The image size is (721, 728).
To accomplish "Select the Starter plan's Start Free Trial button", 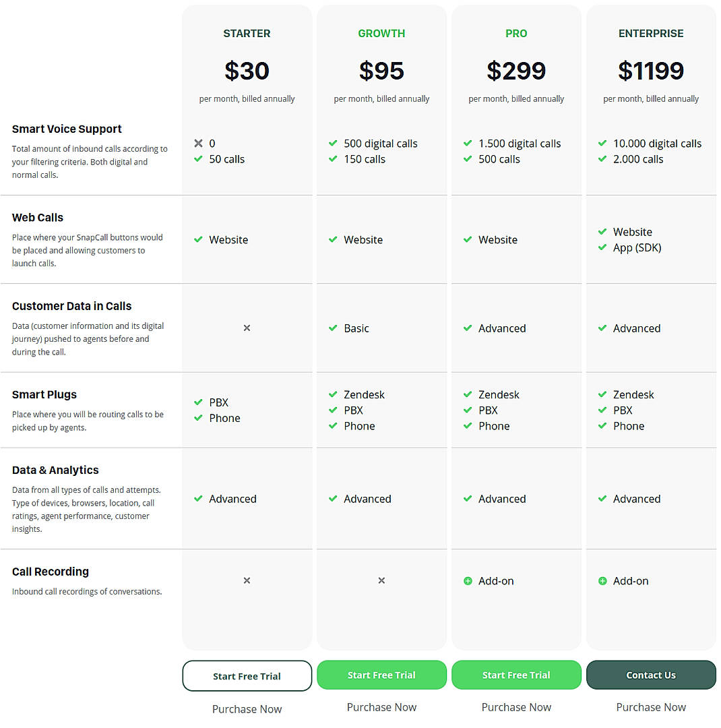I will tap(247, 675).
